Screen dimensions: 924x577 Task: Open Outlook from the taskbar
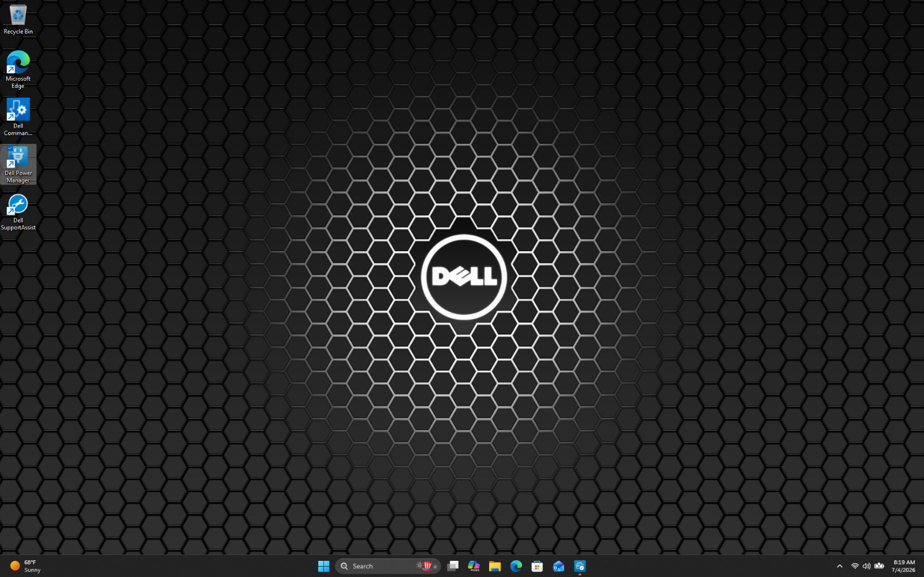coord(558,566)
